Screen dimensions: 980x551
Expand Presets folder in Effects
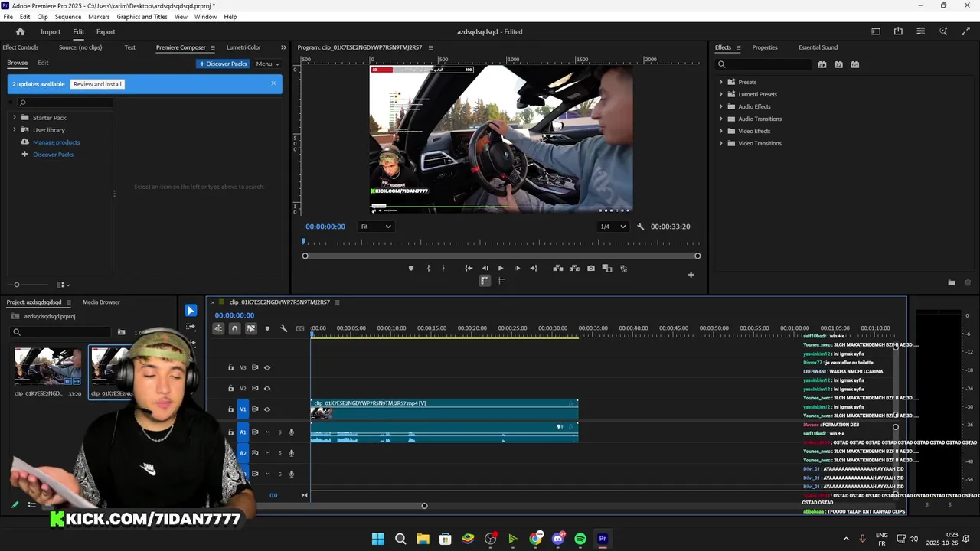click(720, 82)
